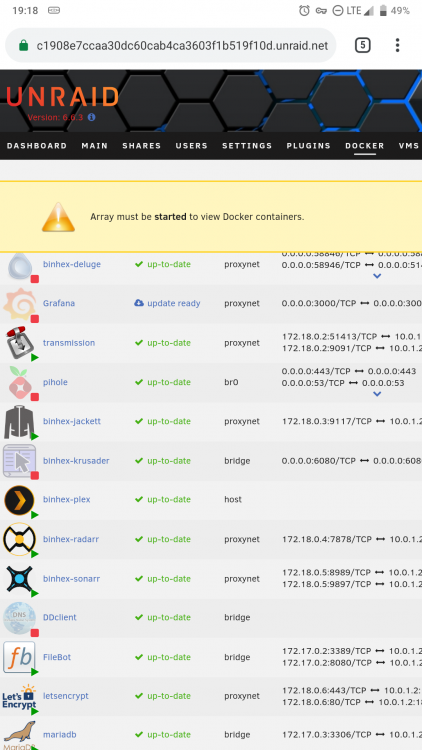Open the binhex-deluge container icon

[20, 267]
